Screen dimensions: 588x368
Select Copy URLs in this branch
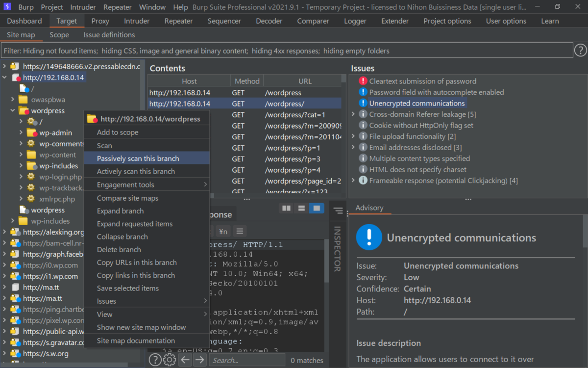(x=147, y=263)
